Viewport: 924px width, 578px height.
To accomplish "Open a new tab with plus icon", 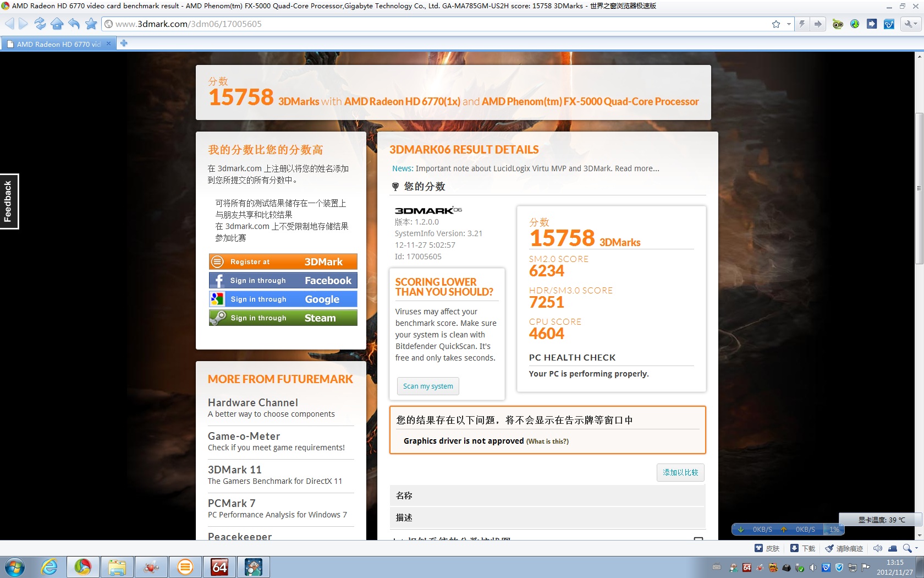I will point(124,43).
